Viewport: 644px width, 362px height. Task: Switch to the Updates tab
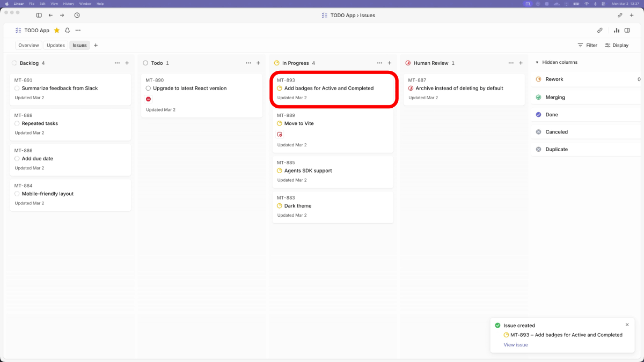[56, 46]
